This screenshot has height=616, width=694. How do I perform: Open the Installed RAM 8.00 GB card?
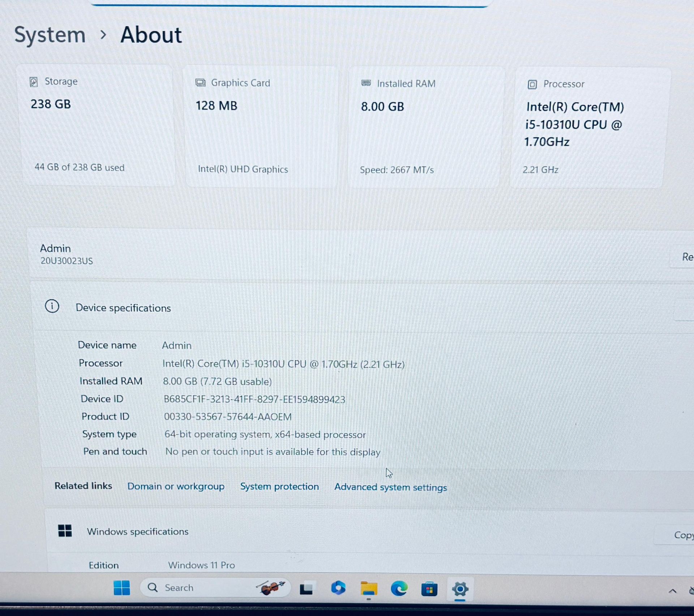pyautogui.click(x=425, y=127)
